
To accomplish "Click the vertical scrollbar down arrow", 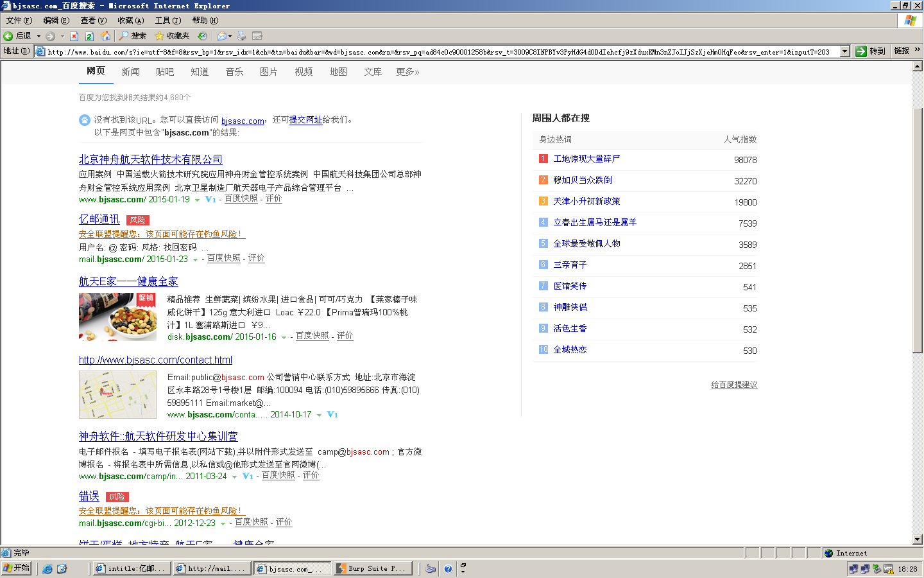I will click(918, 539).
